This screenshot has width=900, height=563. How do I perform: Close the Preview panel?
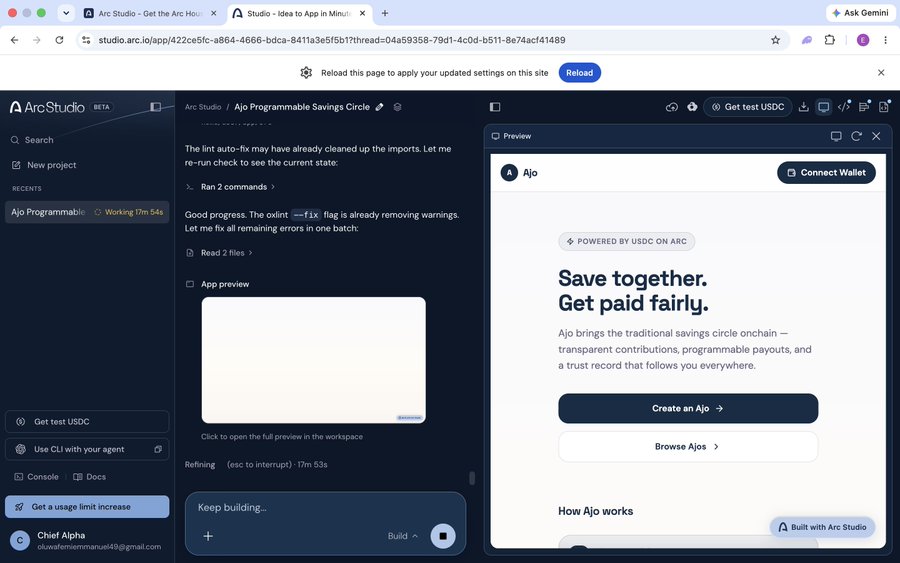pos(876,136)
